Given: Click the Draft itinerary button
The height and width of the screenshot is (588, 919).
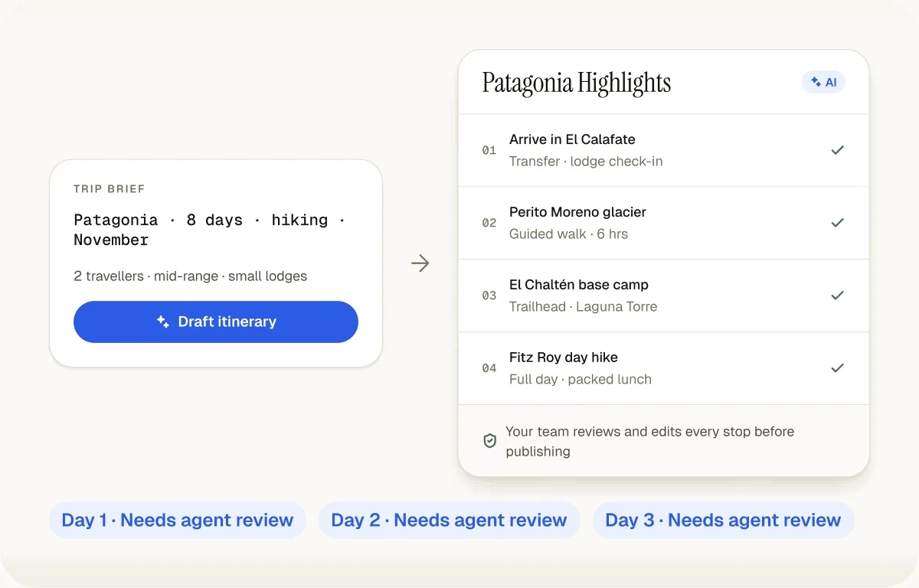Looking at the screenshot, I should click(x=216, y=322).
